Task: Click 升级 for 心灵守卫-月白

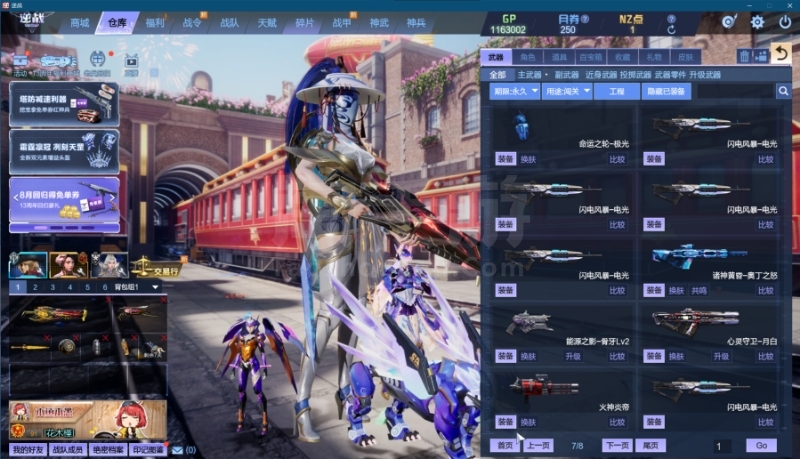Action: 721,356
